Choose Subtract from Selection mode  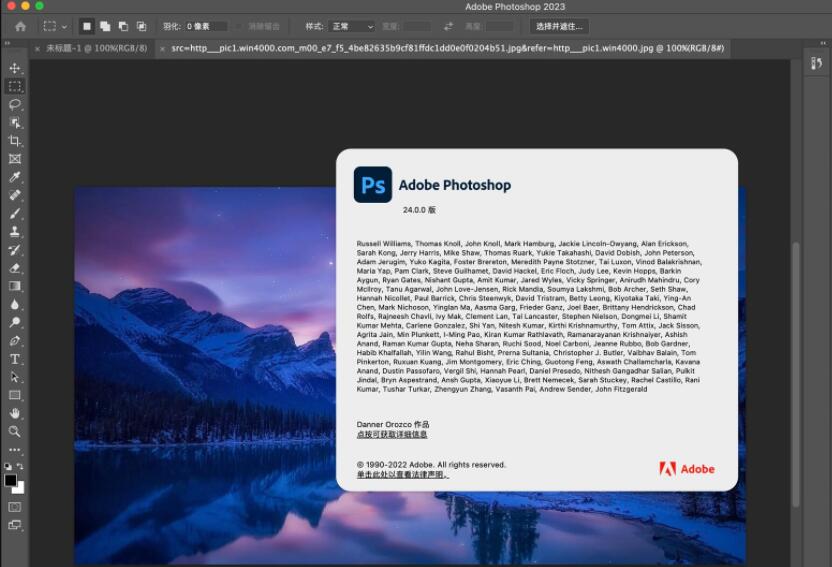point(123,26)
